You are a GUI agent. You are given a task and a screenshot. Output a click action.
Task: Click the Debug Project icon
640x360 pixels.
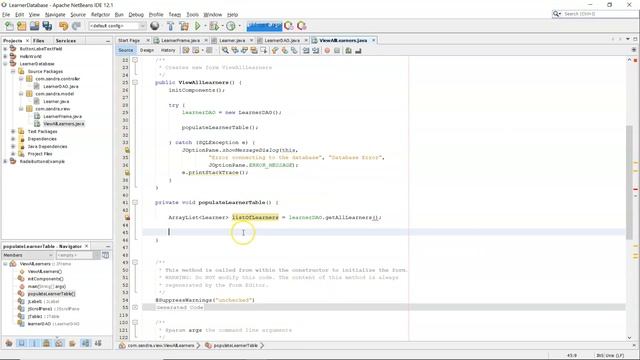click(213, 26)
